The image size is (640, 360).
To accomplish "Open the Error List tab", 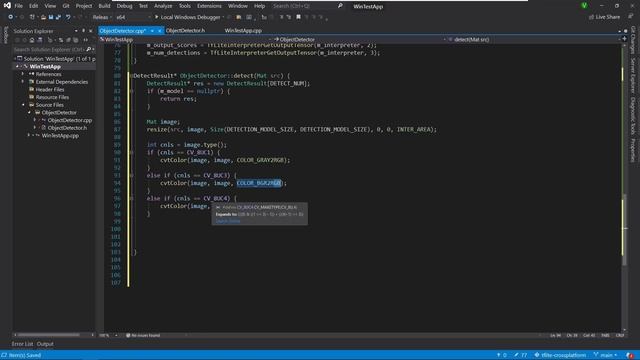I will [x=22, y=344].
